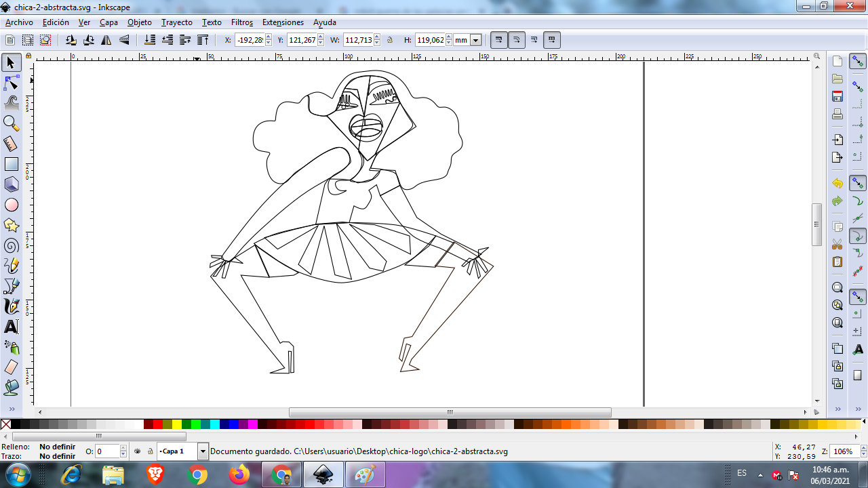
Task: Open the Edición menu
Action: pos(56,22)
